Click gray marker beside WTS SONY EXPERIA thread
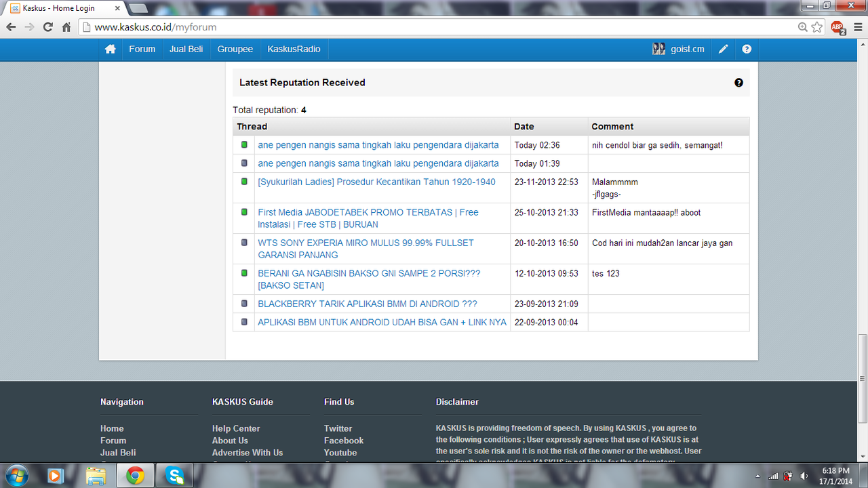868x488 pixels. pos(244,242)
